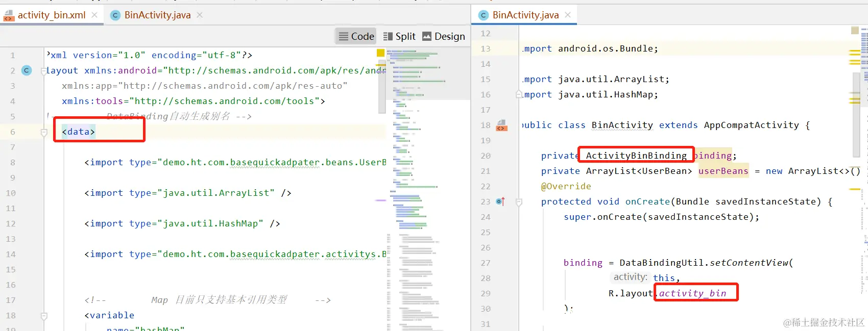Image resolution: width=868 pixels, height=331 pixels.
Task: Switch editor to Code view
Action: 356,36
